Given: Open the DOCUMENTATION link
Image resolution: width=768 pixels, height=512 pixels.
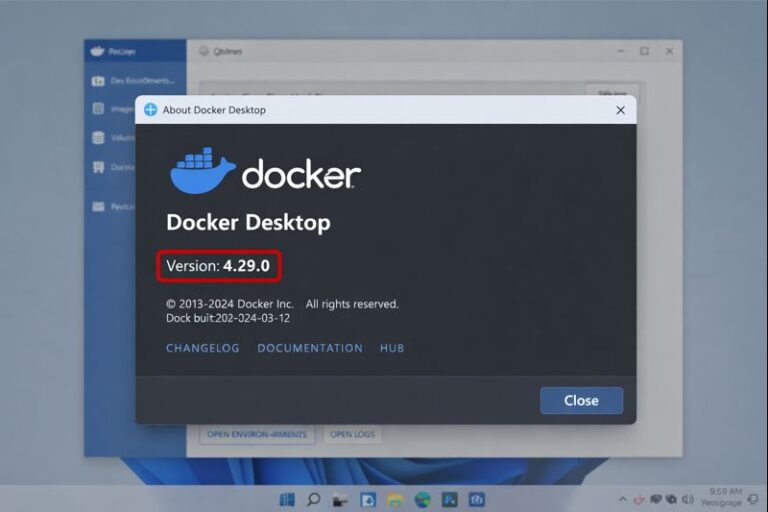Looking at the screenshot, I should click(x=310, y=348).
